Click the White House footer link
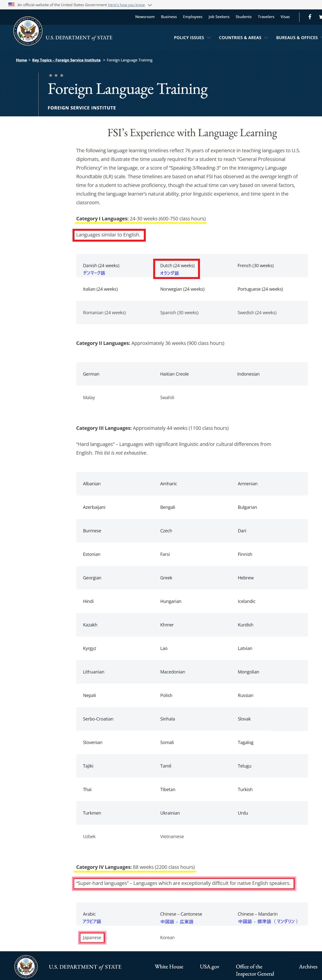The width and height of the screenshot is (322, 980). coord(169,967)
